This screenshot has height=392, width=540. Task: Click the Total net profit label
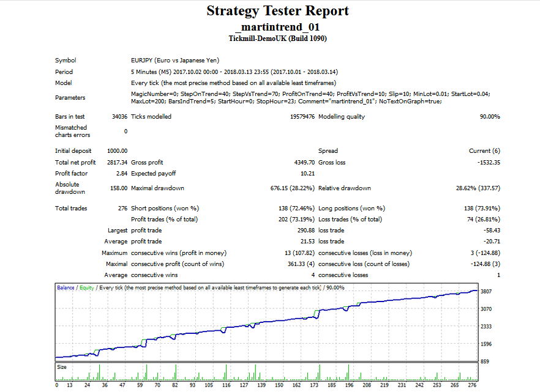coord(75,162)
